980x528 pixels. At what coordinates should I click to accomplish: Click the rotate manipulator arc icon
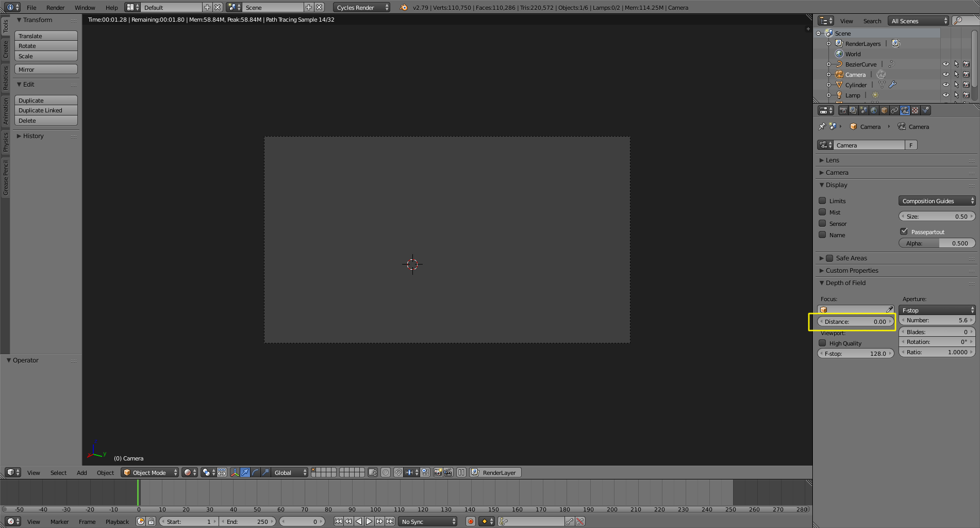point(255,472)
